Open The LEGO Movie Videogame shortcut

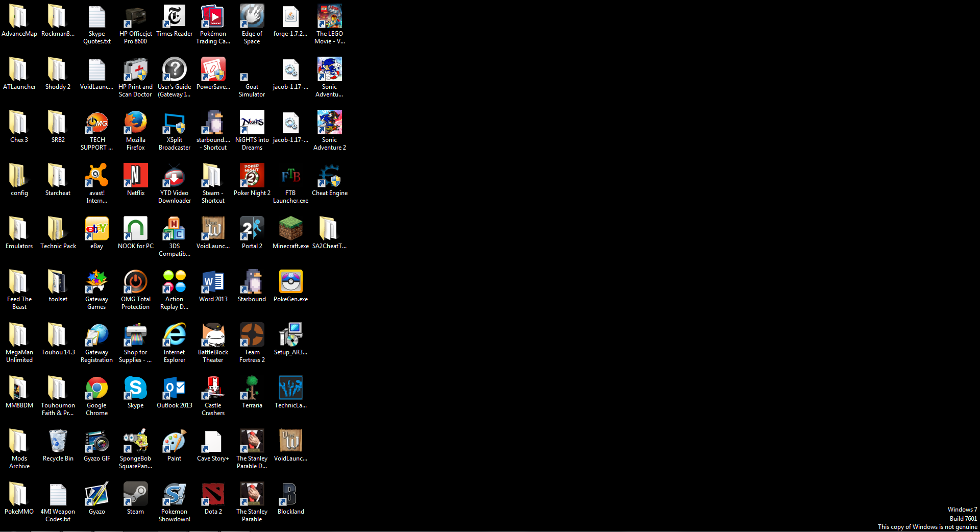pos(330,17)
